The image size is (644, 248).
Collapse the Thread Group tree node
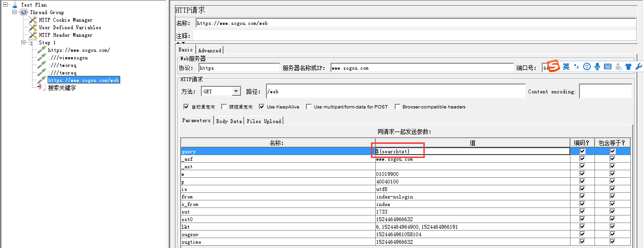click(x=15, y=12)
